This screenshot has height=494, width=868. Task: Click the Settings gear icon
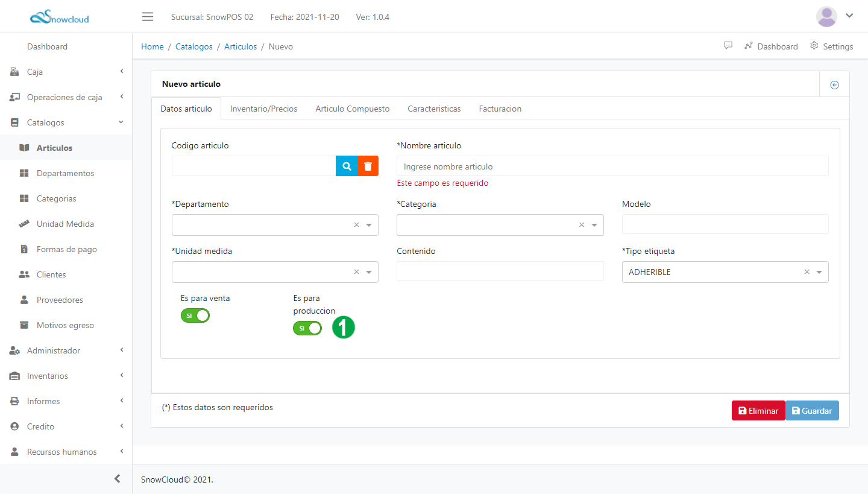[x=814, y=46]
